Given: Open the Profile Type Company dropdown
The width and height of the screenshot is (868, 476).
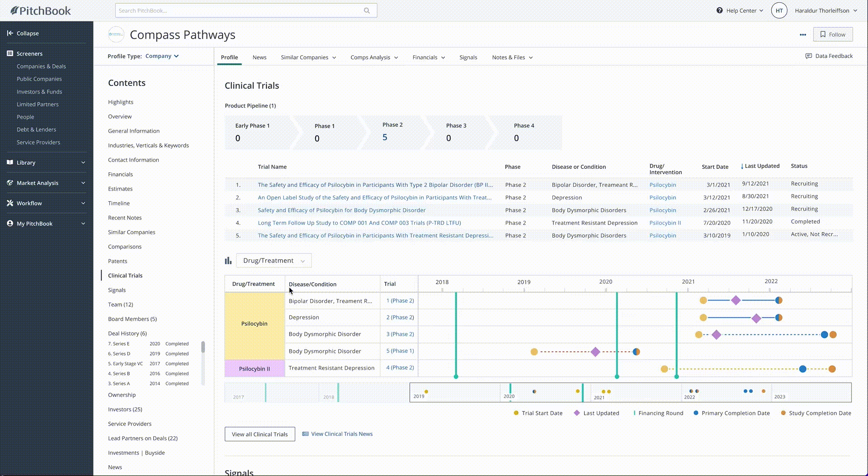Looking at the screenshot, I should 162,56.
